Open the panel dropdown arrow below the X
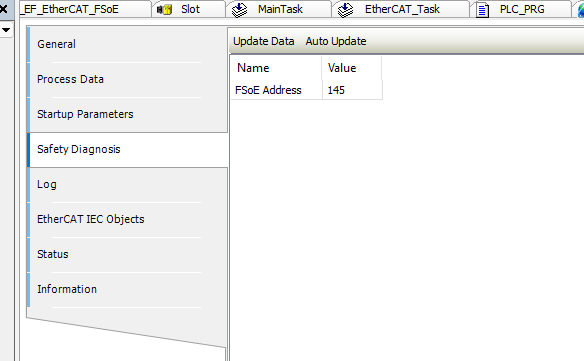 [6, 30]
